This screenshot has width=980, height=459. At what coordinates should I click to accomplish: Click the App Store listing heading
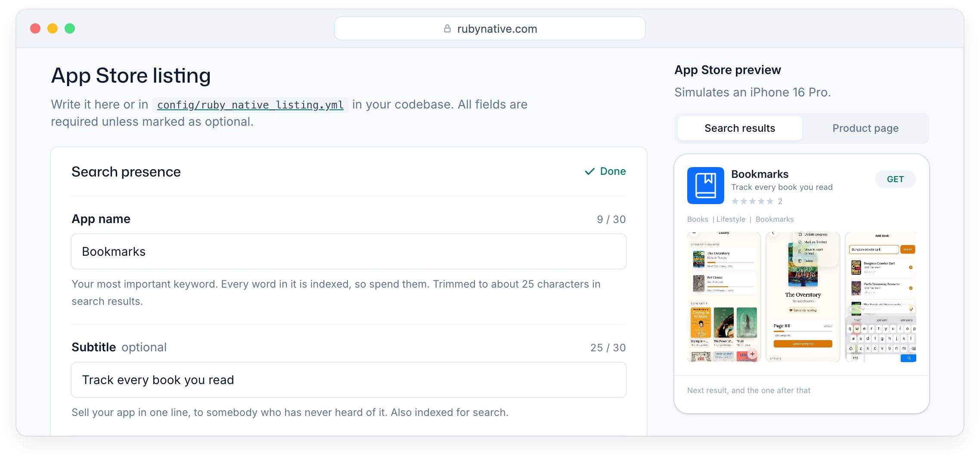click(131, 75)
